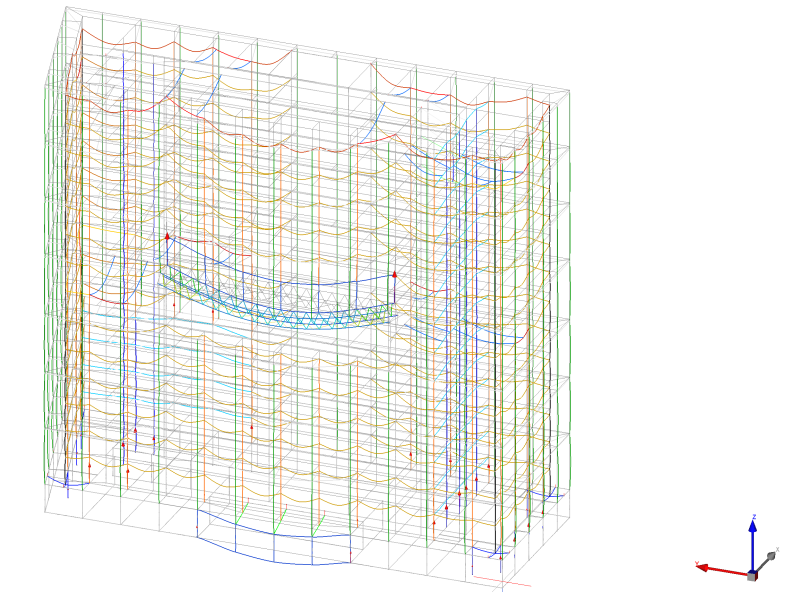The height and width of the screenshot is (592, 800).
Task: Select the red arrow at the truss's left end
Action: click(x=168, y=238)
